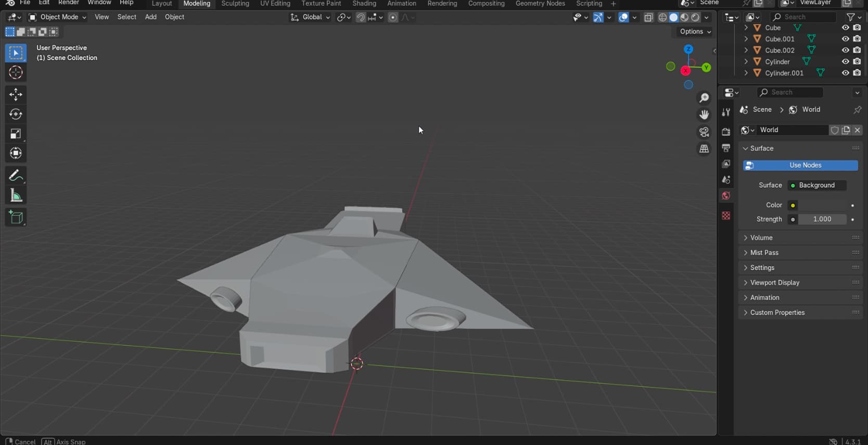Open the Object Mode dropdown
The image size is (868, 445).
click(x=58, y=17)
